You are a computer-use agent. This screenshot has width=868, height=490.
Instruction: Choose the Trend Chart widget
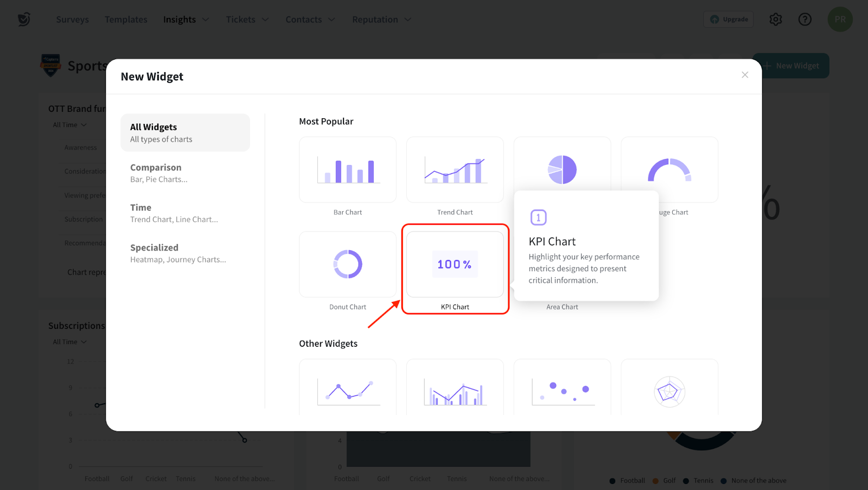[455, 170]
